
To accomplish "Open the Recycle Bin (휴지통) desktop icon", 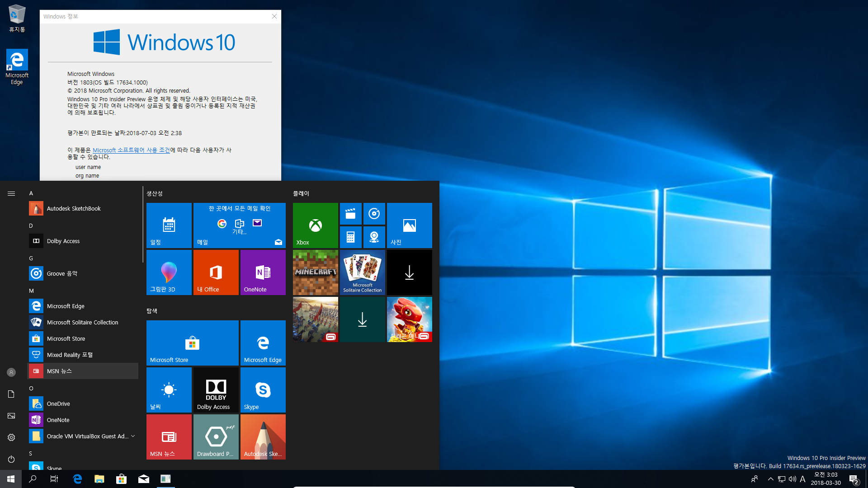I will (17, 19).
